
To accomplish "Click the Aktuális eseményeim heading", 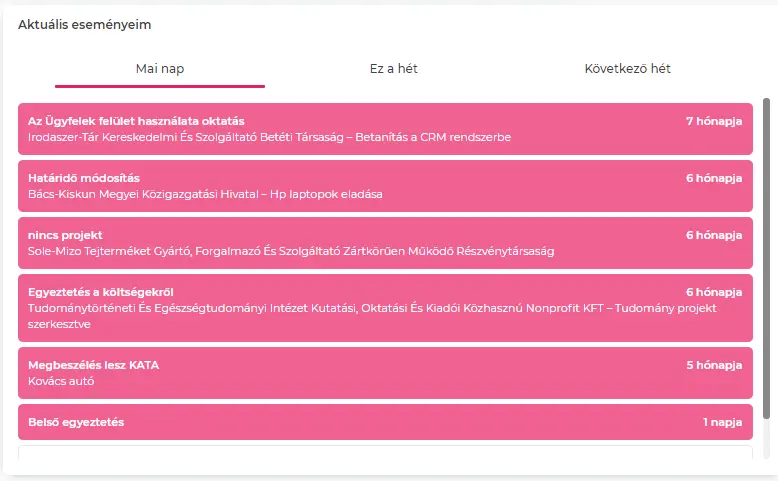I will click(84, 24).
